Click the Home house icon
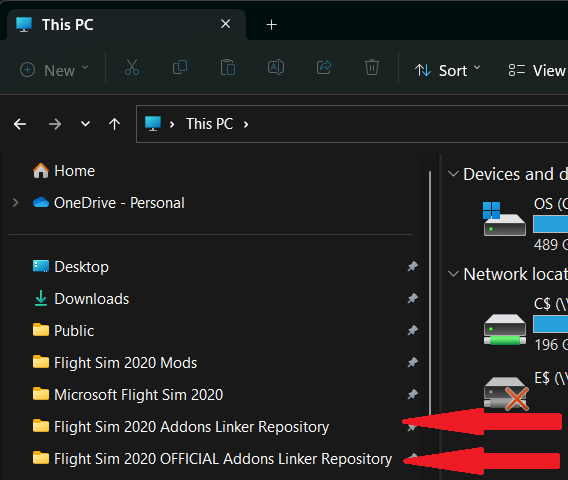This screenshot has width=568, height=480. [41, 170]
